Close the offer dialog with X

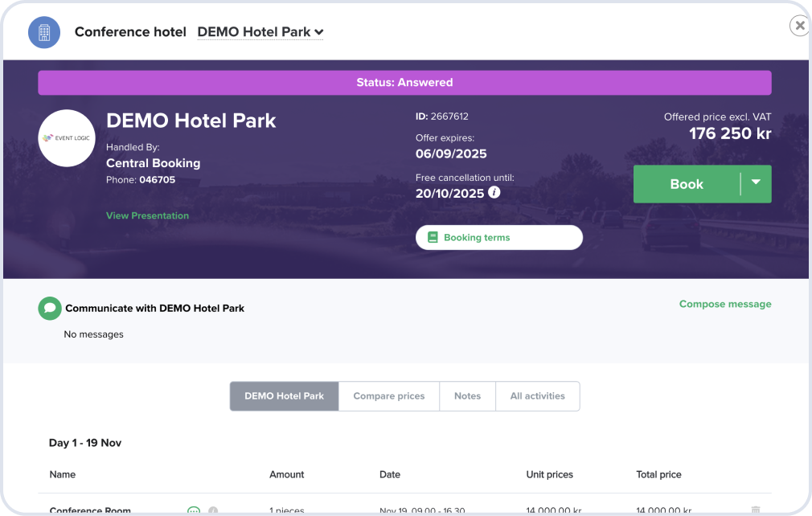[x=799, y=27]
